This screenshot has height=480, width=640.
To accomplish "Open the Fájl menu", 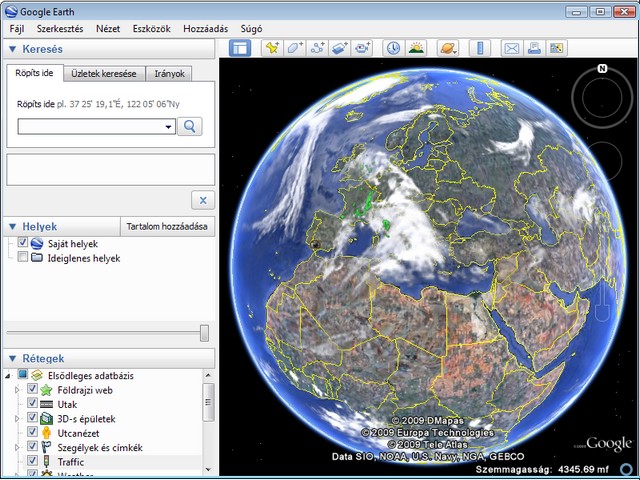I will (x=17, y=29).
